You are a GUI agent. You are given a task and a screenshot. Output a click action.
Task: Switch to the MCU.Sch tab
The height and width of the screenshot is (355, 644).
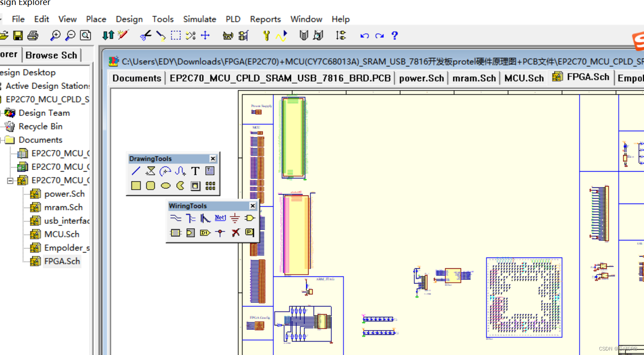523,77
